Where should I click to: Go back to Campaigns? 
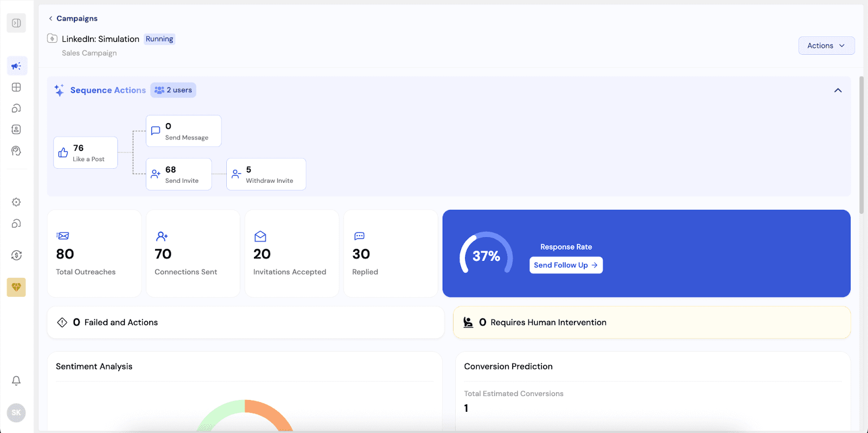(77, 18)
